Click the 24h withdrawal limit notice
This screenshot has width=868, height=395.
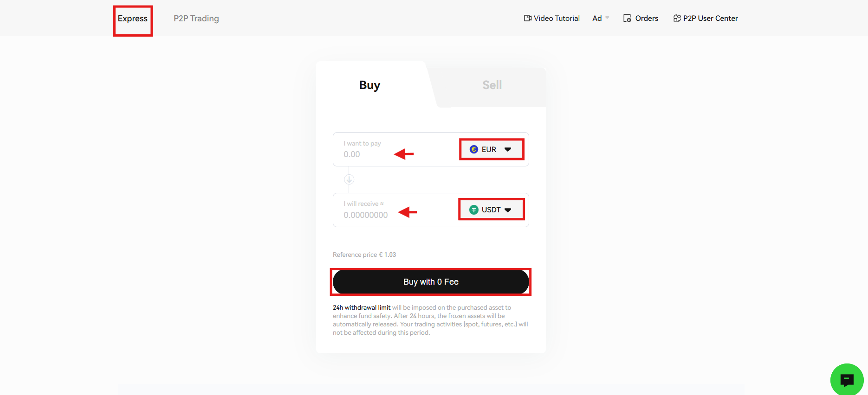pyautogui.click(x=362, y=307)
